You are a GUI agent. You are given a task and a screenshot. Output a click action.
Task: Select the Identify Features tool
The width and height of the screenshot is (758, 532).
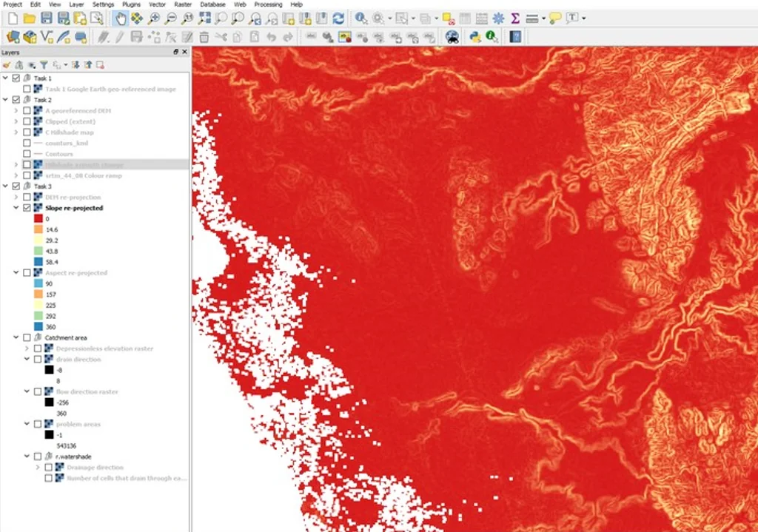[360, 18]
